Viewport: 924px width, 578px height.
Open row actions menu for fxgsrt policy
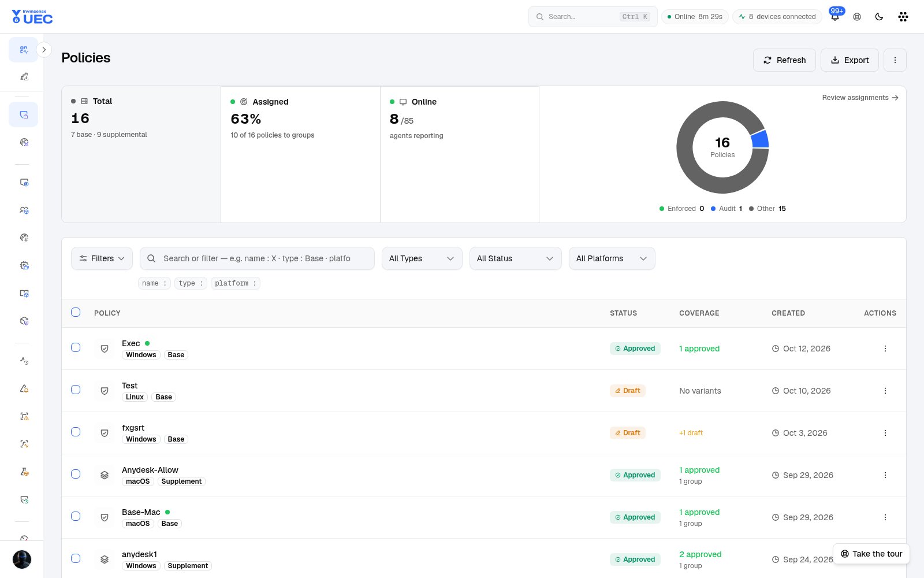885,433
